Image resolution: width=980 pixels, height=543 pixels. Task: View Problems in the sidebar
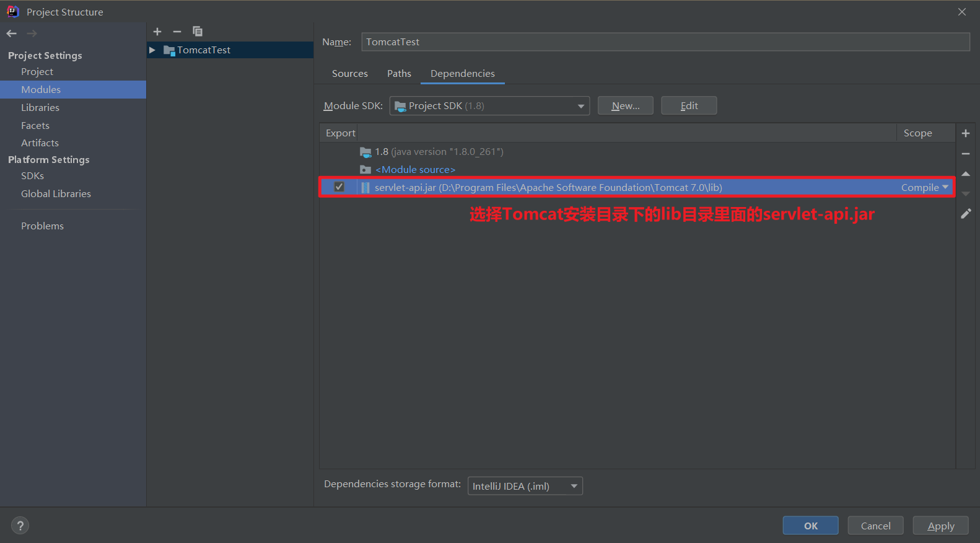(x=42, y=226)
